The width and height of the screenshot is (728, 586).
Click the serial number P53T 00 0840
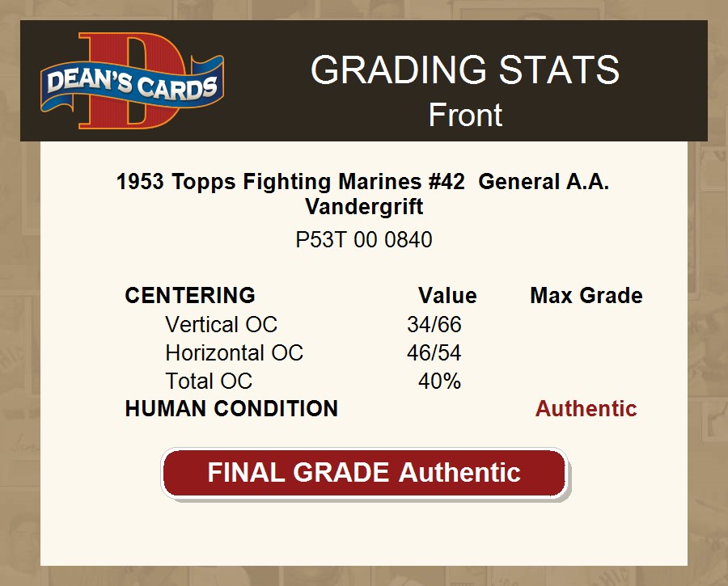click(364, 240)
